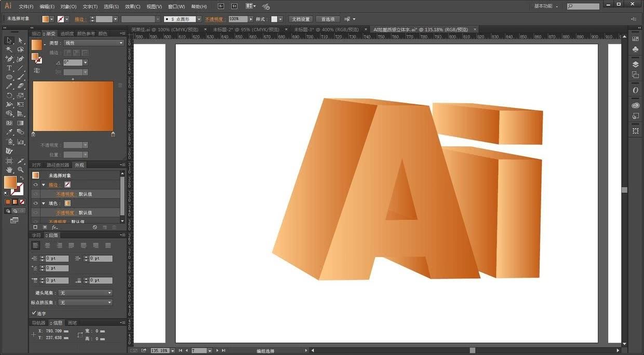This screenshot has height=355, width=644.
Task: Uncheck the 连字 hyphenation checkbox
Action: [x=34, y=313]
